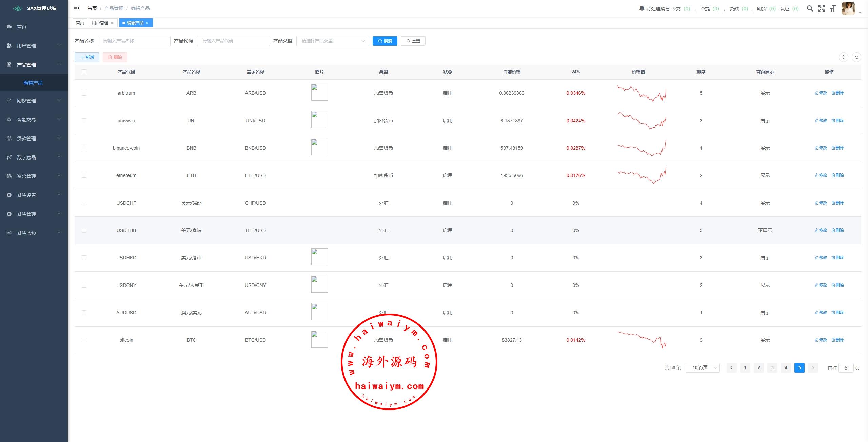Image resolution: width=868 pixels, height=442 pixels.
Task: Click the 产品名称 input field
Action: (134, 41)
